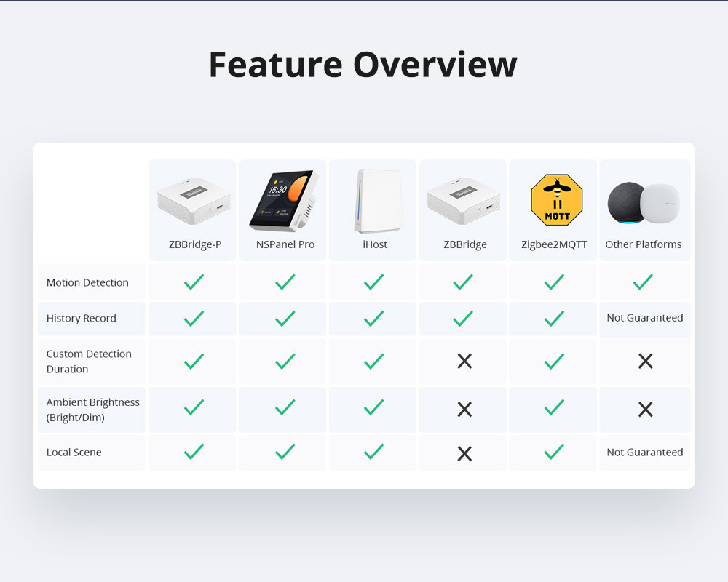Click Not Guaranteed in History Record row

coord(645,318)
